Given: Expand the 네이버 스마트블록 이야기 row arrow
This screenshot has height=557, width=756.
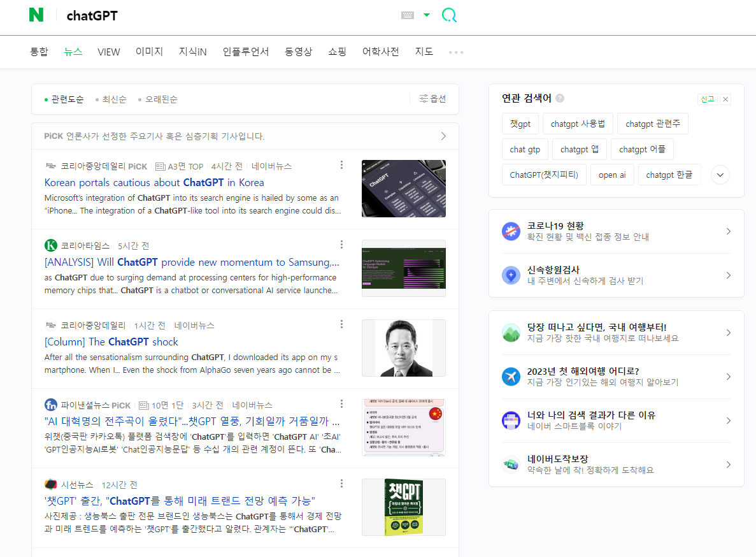Looking at the screenshot, I should (729, 421).
